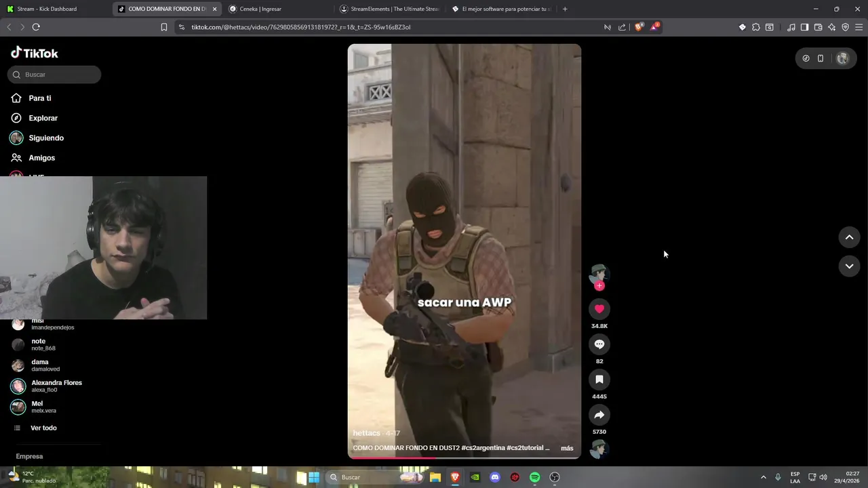Reload the page

[x=36, y=27]
